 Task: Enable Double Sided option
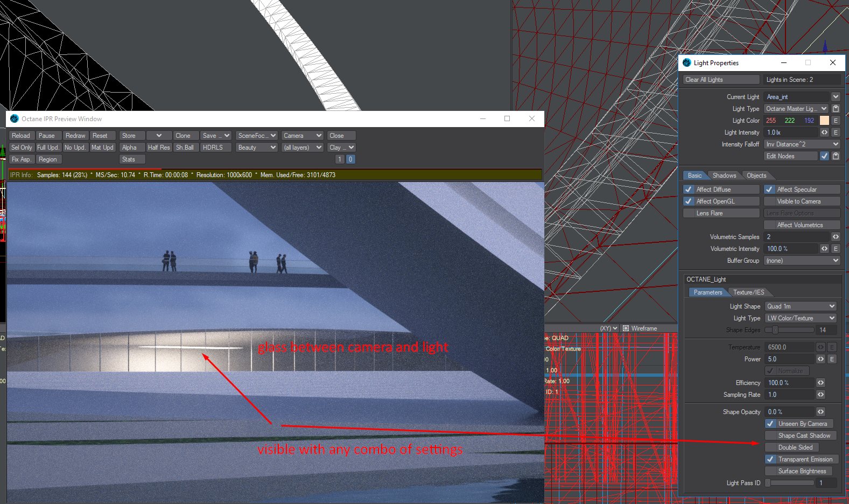pos(791,447)
